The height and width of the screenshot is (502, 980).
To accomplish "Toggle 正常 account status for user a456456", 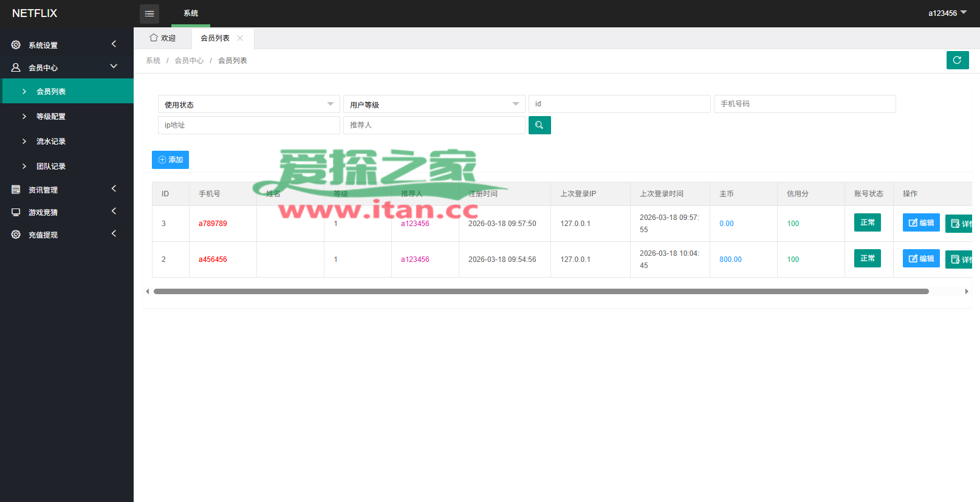I will (x=867, y=258).
